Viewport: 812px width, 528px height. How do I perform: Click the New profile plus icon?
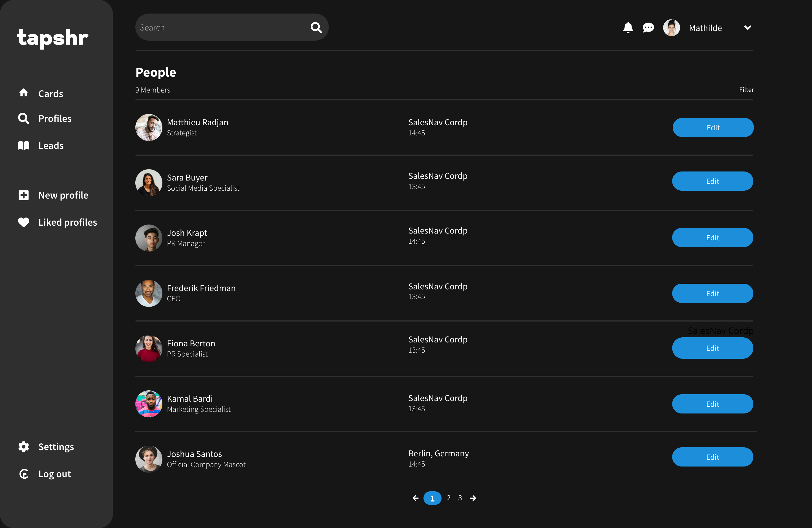pyautogui.click(x=23, y=195)
